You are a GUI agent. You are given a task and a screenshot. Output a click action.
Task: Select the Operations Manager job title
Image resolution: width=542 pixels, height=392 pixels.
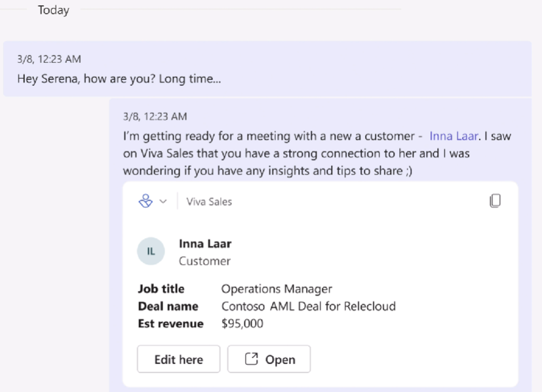point(276,288)
